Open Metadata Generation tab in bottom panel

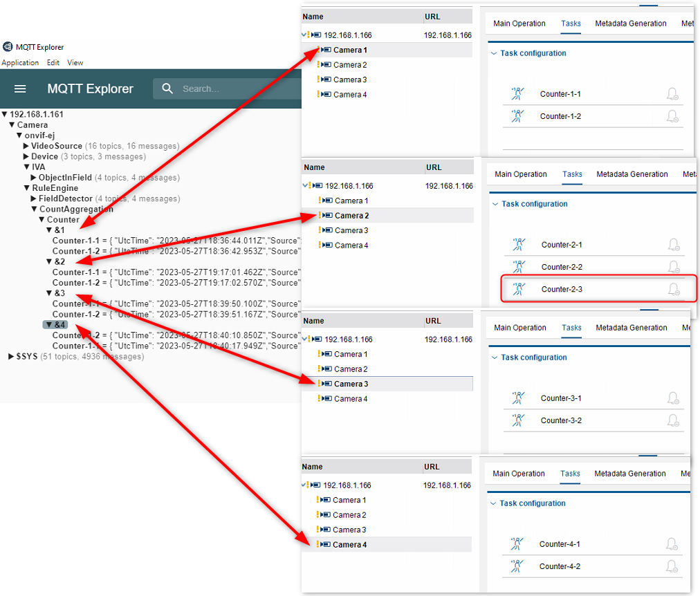[x=630, y=474]
